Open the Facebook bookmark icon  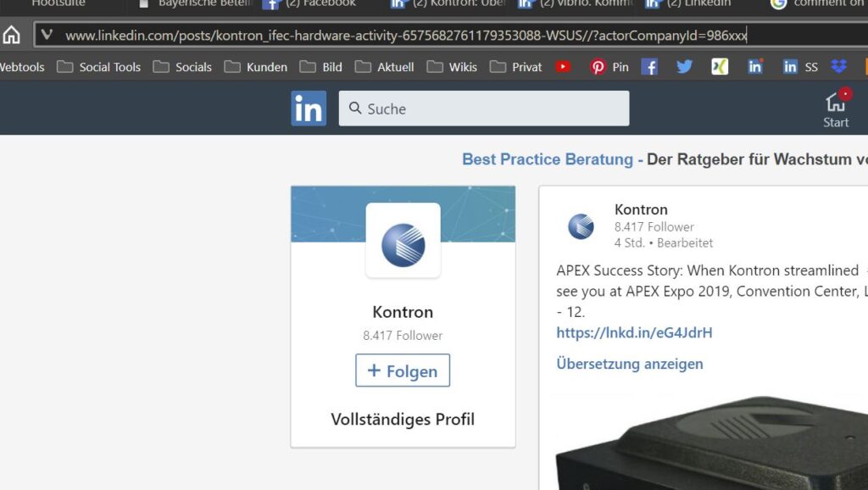pos(649,66)
